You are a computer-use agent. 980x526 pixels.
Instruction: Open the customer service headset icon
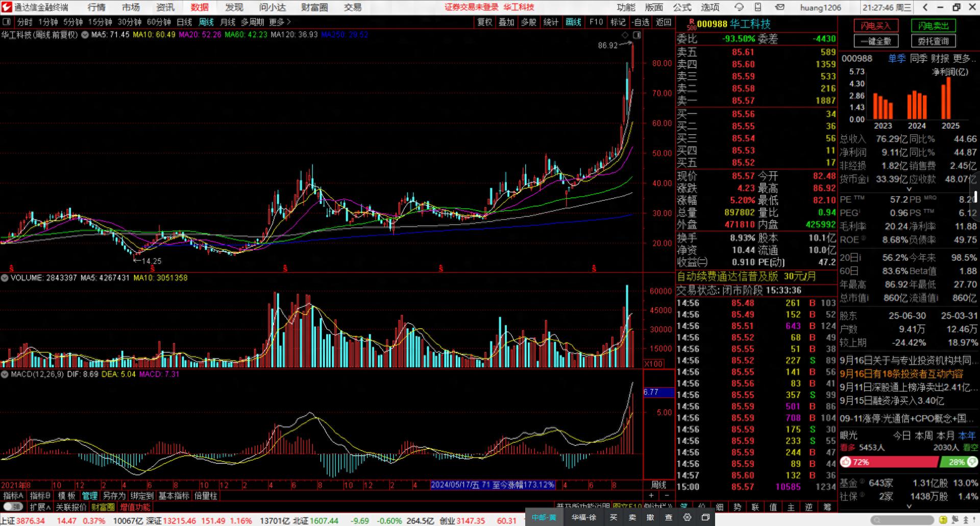(x=739, y=7)
